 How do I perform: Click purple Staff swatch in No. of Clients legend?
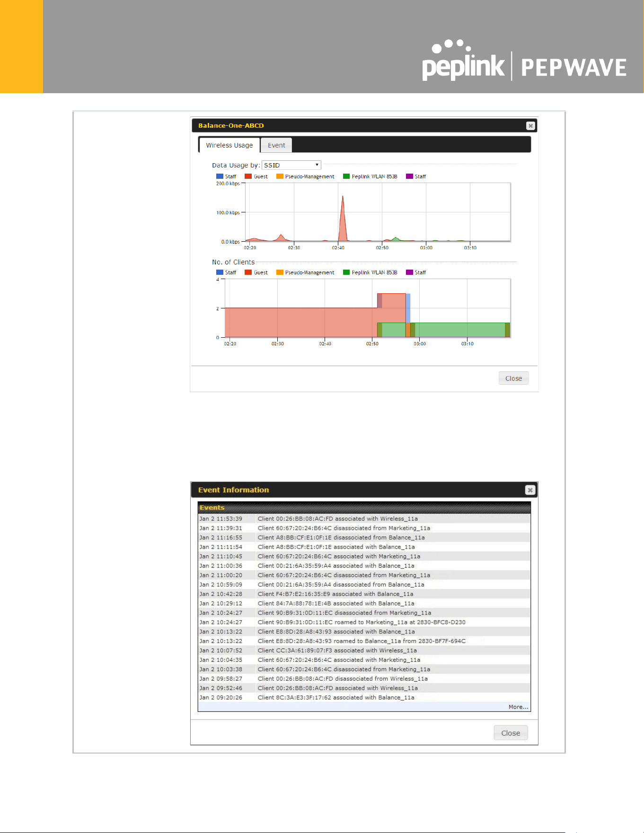click(x=409, y=272)
